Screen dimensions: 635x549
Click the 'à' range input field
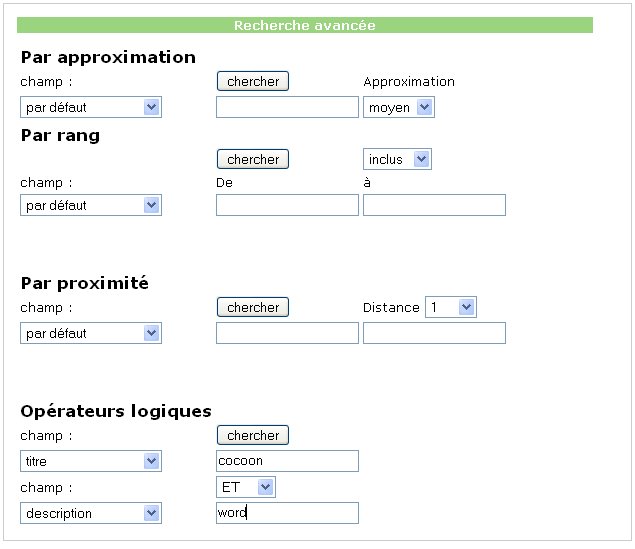pos(434,205)
